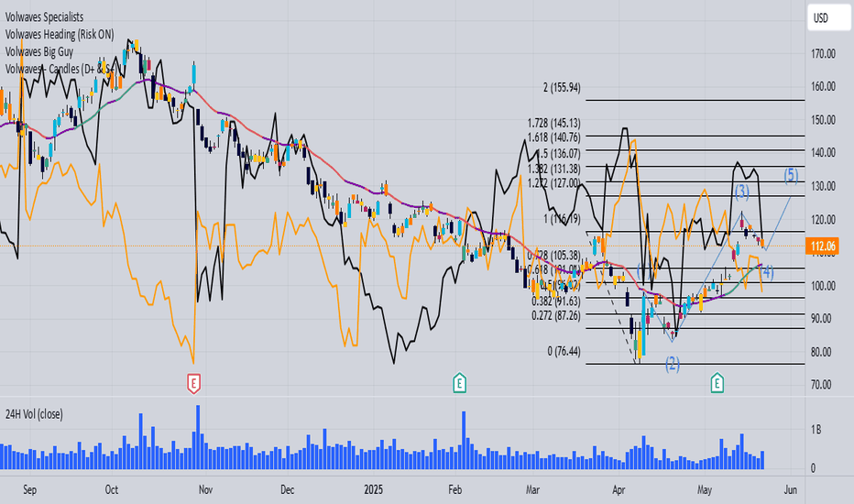Select the Volwaves Specialists indicator legend
This screenshot has width=854, height=504.
45,16
